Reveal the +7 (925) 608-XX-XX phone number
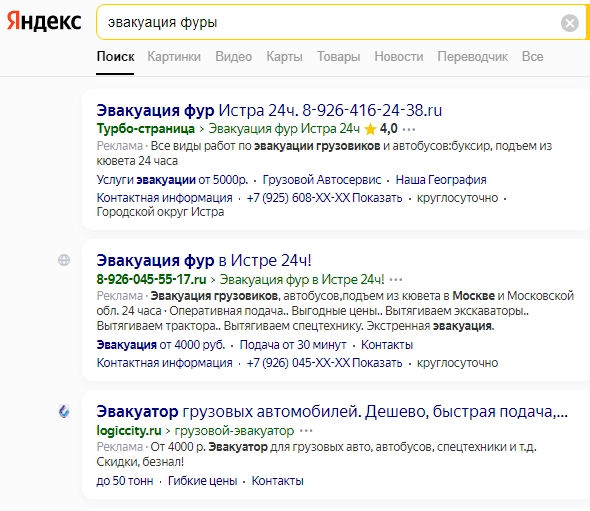The image size is (590, 511). tap(324, 198)
